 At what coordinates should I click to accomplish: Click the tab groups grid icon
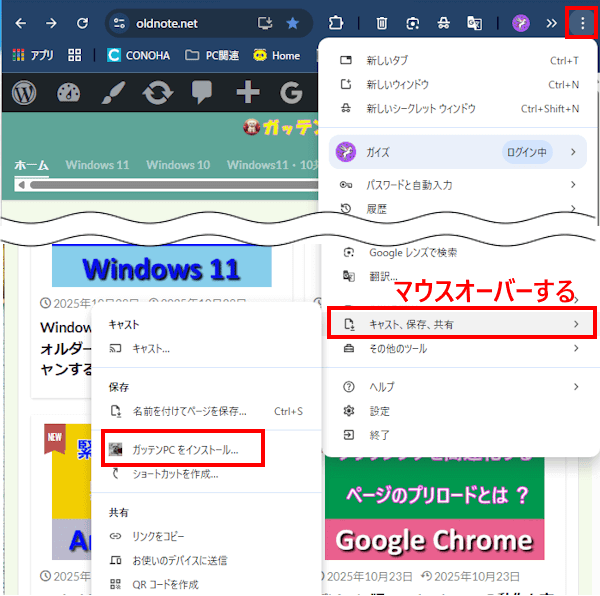75,55
